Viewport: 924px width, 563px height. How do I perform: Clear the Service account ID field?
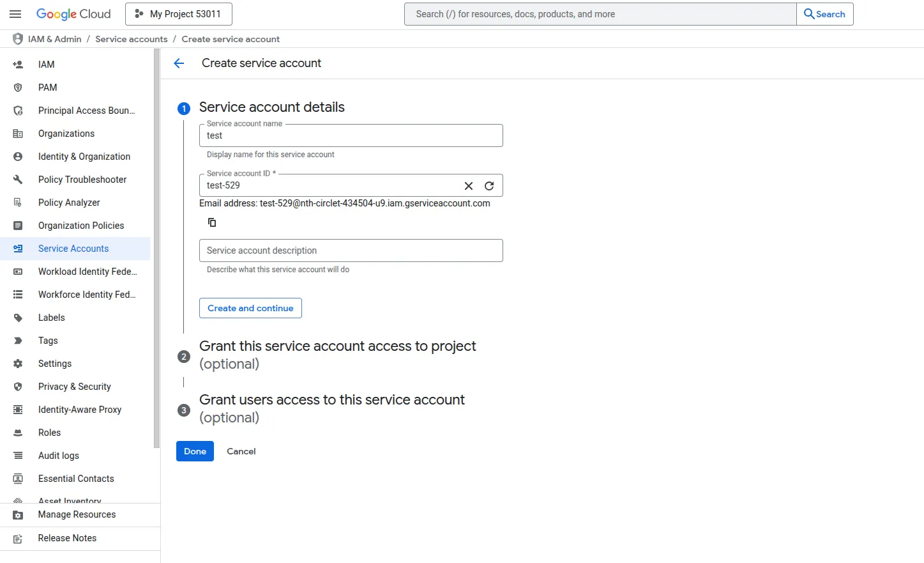click(x=468, y=185)
